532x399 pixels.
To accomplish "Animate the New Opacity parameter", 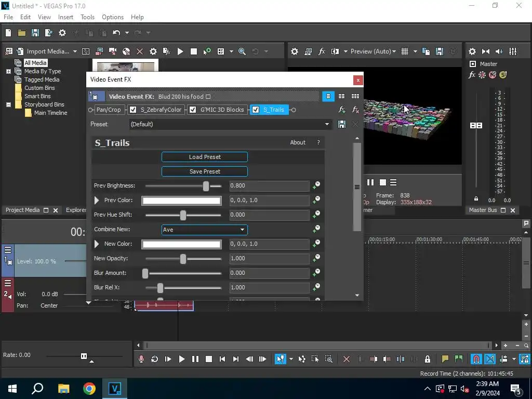I will pos(316,258).
